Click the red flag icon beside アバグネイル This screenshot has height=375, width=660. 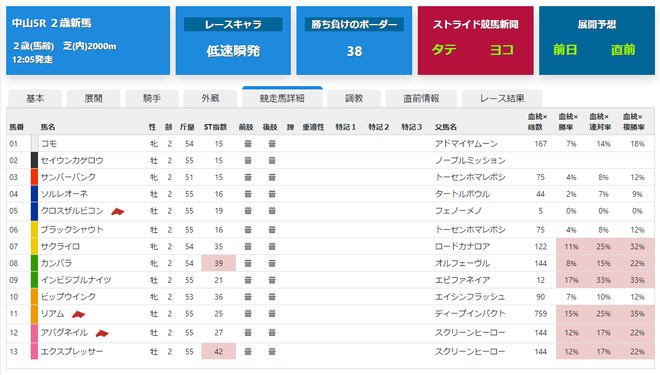click(102, 333)
